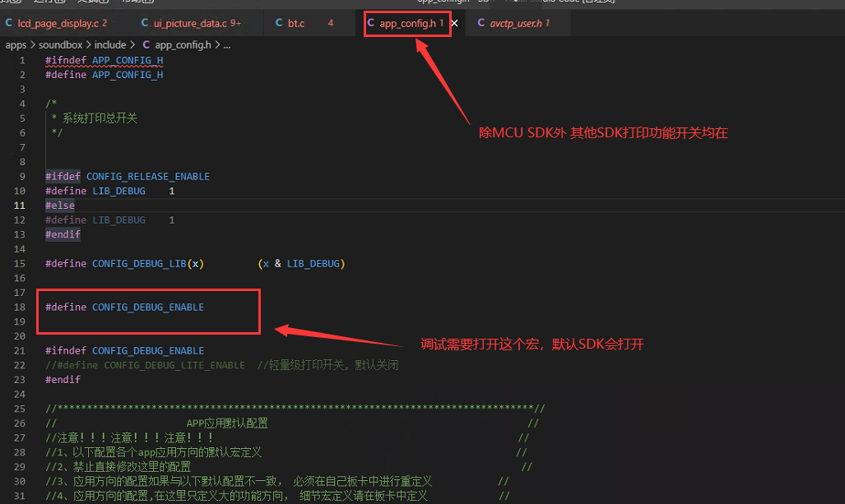Open the "soundbox" breadcrumb folder

(x=60, y=45)
